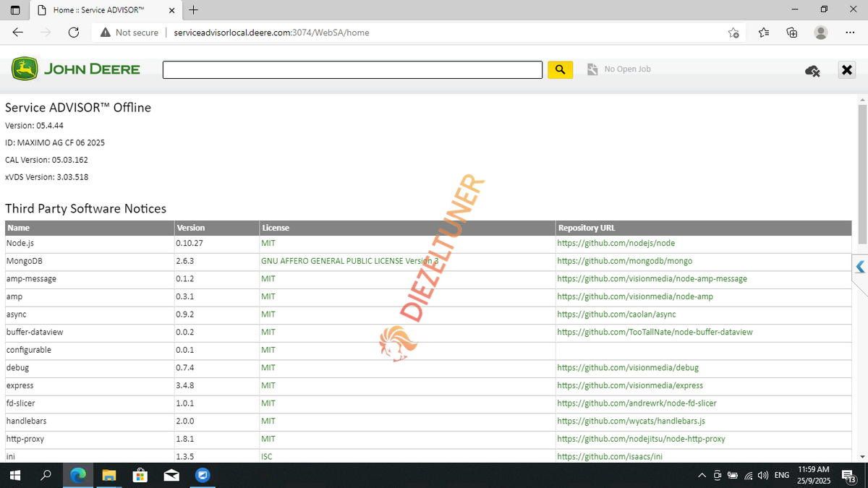868x488 pixels.
Task: Open the visionmedia/node-amp repository link
Action: point(635,296)
